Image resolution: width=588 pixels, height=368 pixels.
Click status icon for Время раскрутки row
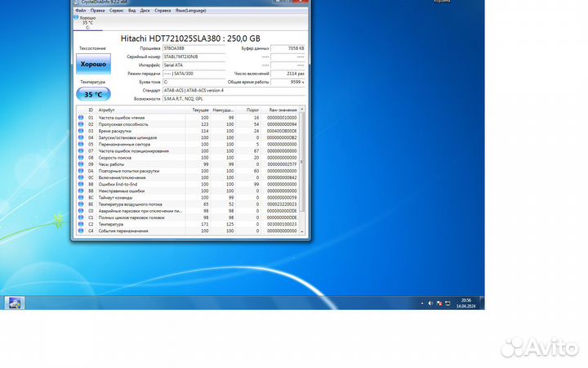[81, 131]
